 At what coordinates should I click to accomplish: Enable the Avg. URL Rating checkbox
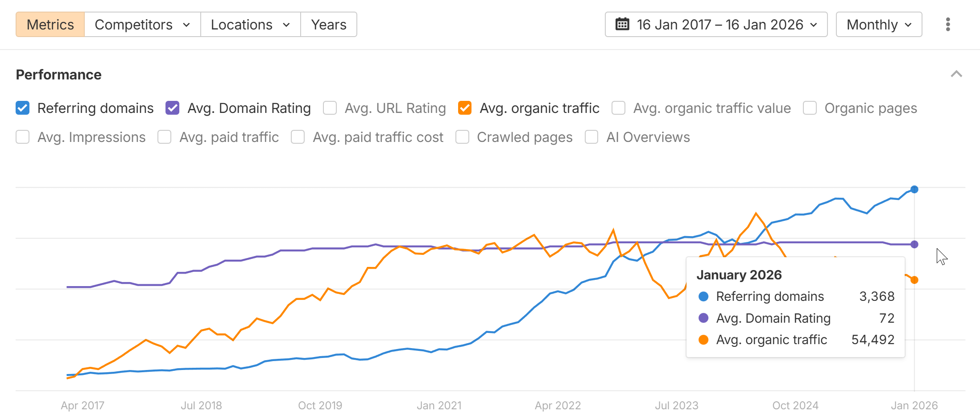(x=330, y=108)
